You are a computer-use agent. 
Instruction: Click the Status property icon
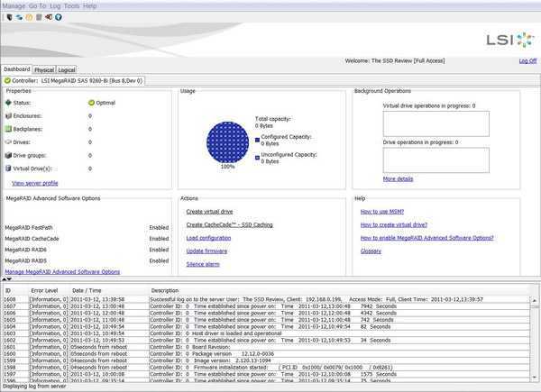point(9,103)
